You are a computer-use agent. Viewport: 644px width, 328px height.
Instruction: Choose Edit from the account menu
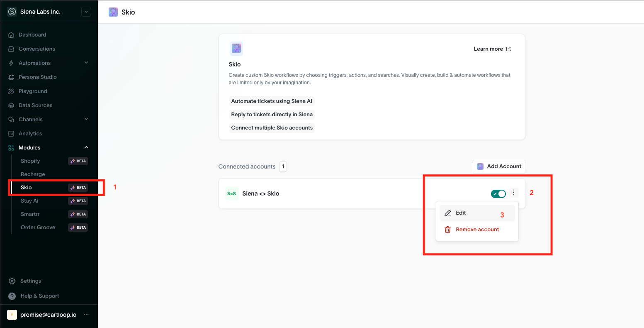click(x=477, y=213)
